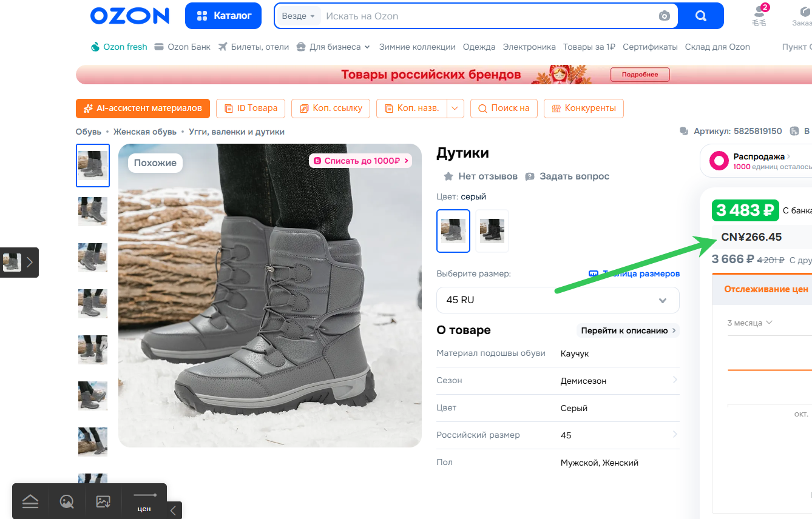This screenshot has height=519, width=812.
Task: Click Коп. ссылку button
Action: click(331, 109)
